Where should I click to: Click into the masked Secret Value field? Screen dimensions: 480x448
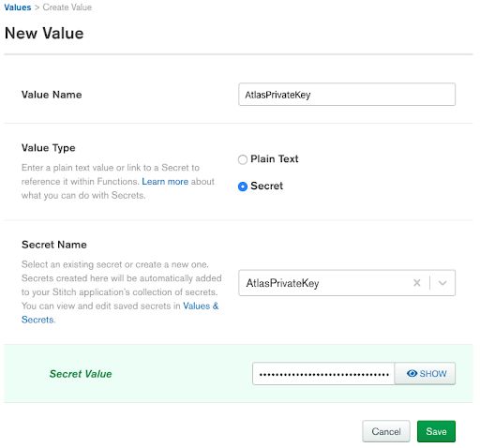(x=323, y=374)
